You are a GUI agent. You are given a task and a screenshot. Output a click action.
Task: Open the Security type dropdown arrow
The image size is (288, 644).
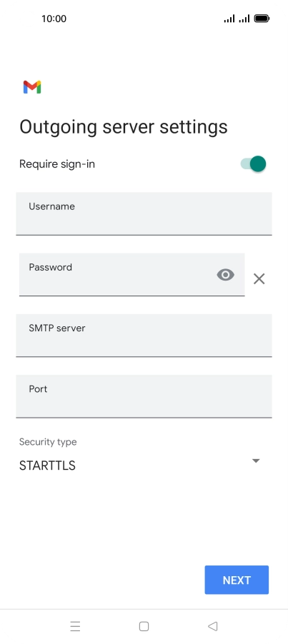(x=256, y=461)
